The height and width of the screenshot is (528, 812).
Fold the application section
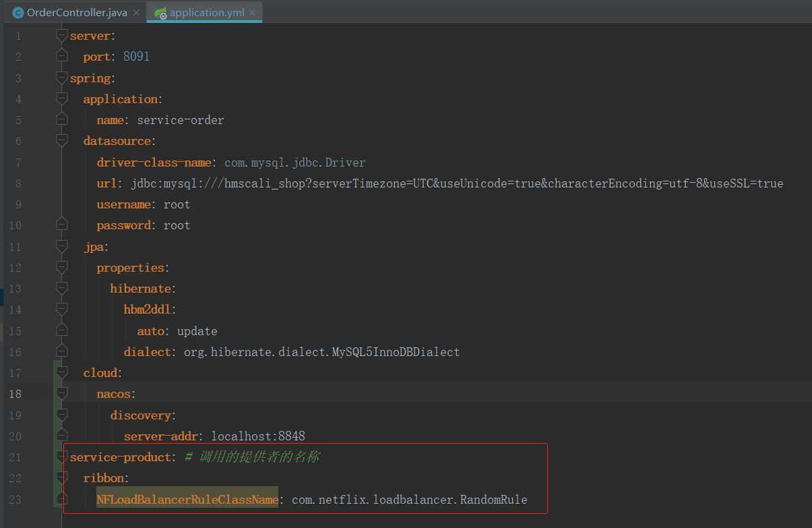click(x=62, y=99)
